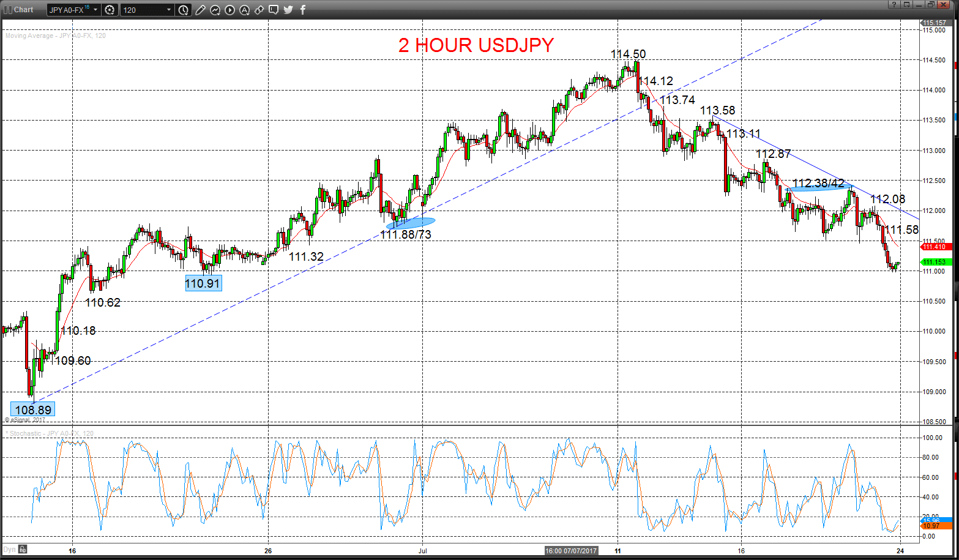
Task: Click the green 111.153 price marker
Action: (935, 262)
